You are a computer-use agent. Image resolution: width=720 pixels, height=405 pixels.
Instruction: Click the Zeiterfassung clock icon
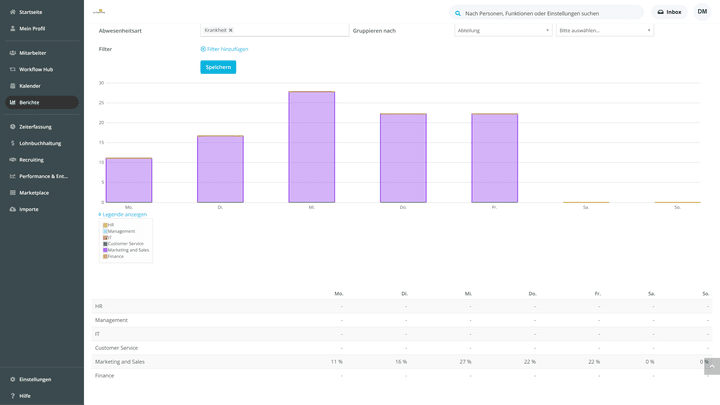pos(13,127)
